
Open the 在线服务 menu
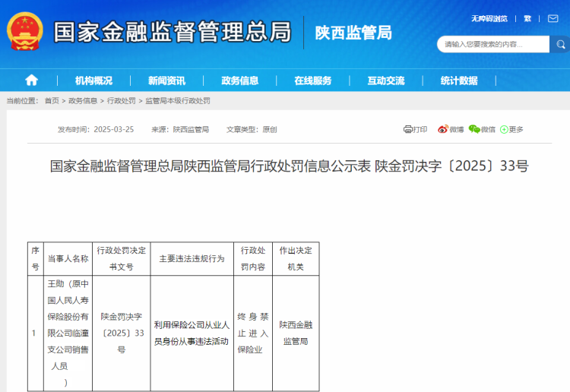[x=313, y=81]
